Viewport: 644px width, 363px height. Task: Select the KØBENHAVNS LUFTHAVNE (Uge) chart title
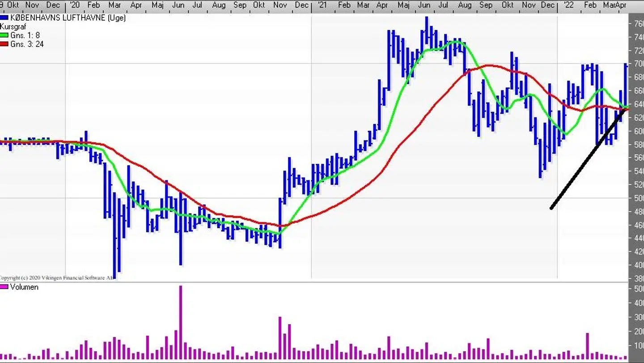[68, 18]
